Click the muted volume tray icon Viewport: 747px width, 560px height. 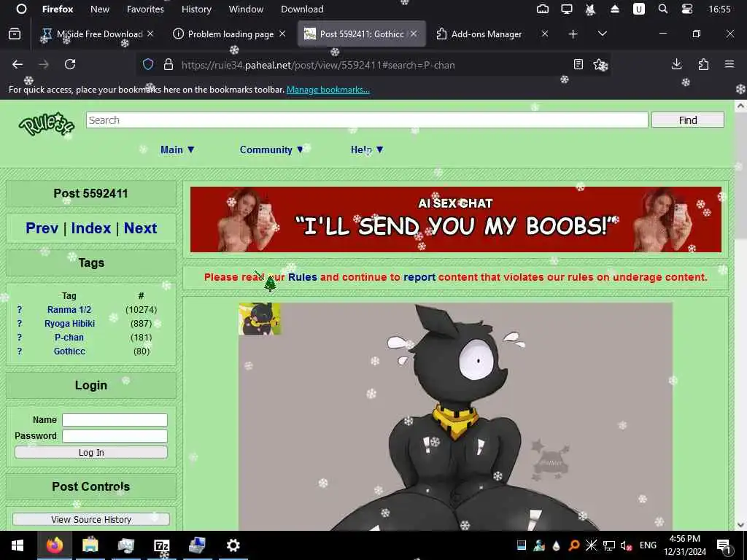[x=626, y=545]
